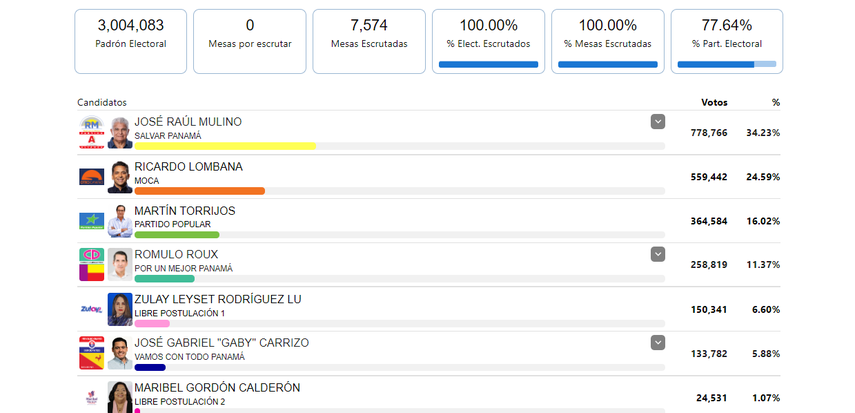Click the participation electoral progress bar
Viewport: 855px width, 413px height.
(726, 64)
